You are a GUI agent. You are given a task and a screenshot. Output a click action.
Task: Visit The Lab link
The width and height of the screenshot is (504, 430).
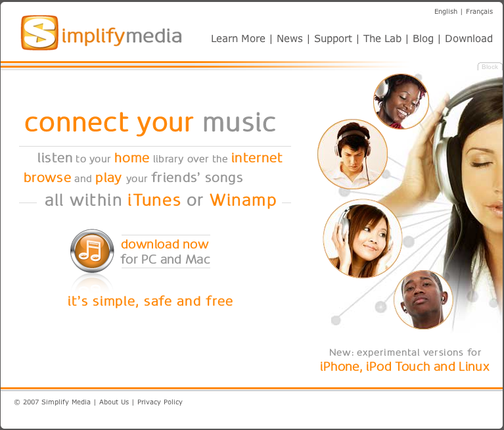382,39
